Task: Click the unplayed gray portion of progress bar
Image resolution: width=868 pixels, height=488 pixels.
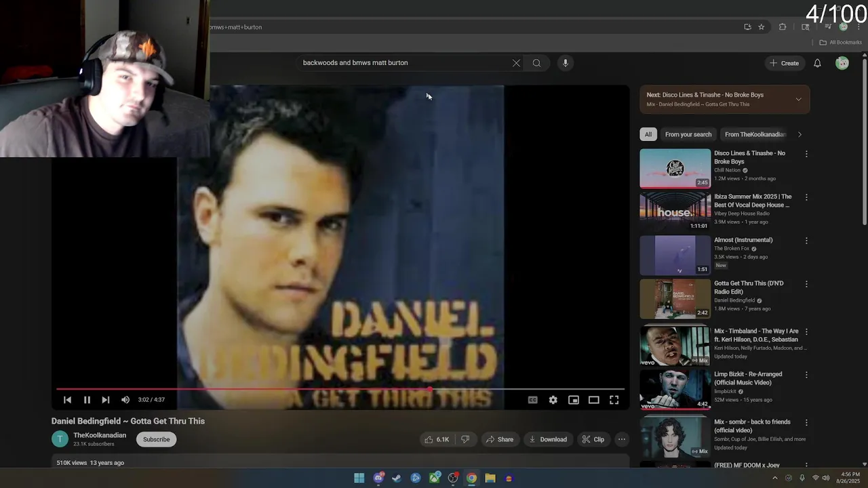Action: [529, 389]
